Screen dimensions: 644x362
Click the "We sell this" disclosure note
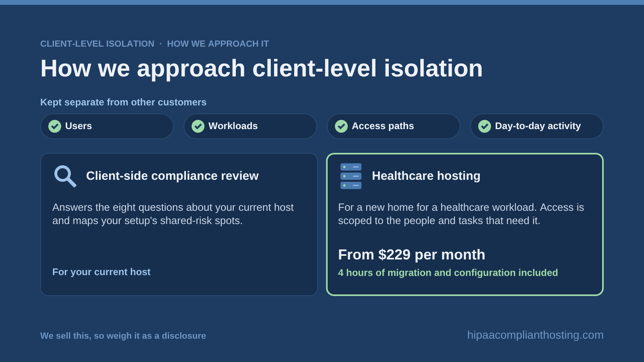(x=123, y=336)
